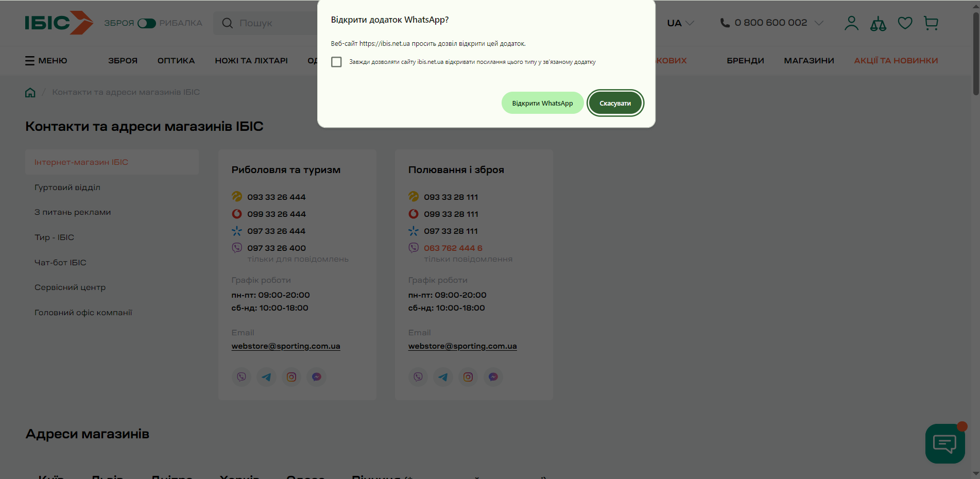980x479 pixels.
Task: Open the UA language dropdown
Action: click(x=680, y=23)
